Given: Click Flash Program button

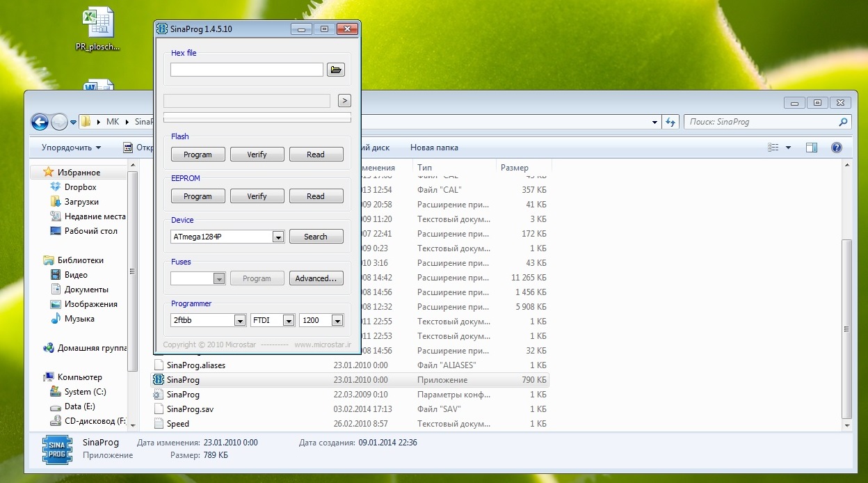Looking at the screenshot, I should (x=198, y=155).
